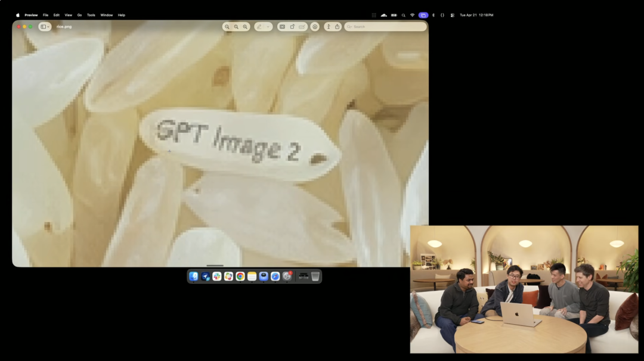Click the date and time clock
Image resolution: width=644 pixels, height=361 pixels.
(x=476, y=15)
